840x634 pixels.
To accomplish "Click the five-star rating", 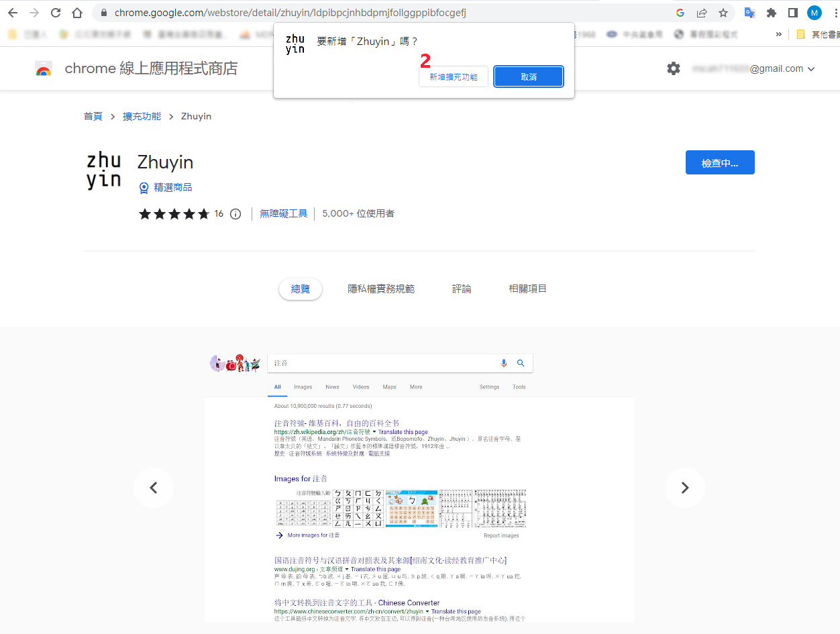I will point(174,214).
